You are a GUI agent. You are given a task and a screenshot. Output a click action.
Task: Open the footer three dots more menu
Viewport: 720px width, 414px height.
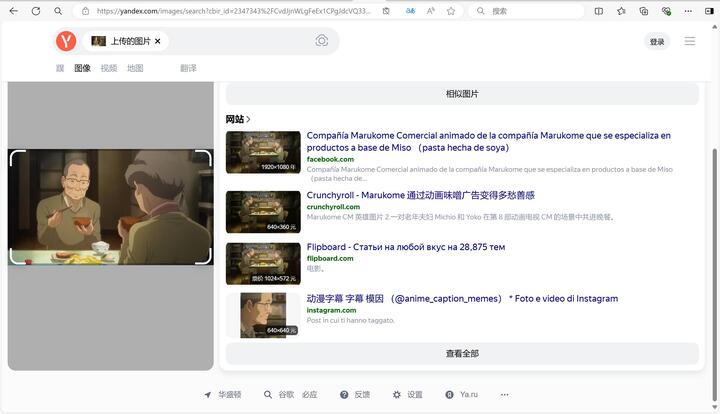[505, 395]
